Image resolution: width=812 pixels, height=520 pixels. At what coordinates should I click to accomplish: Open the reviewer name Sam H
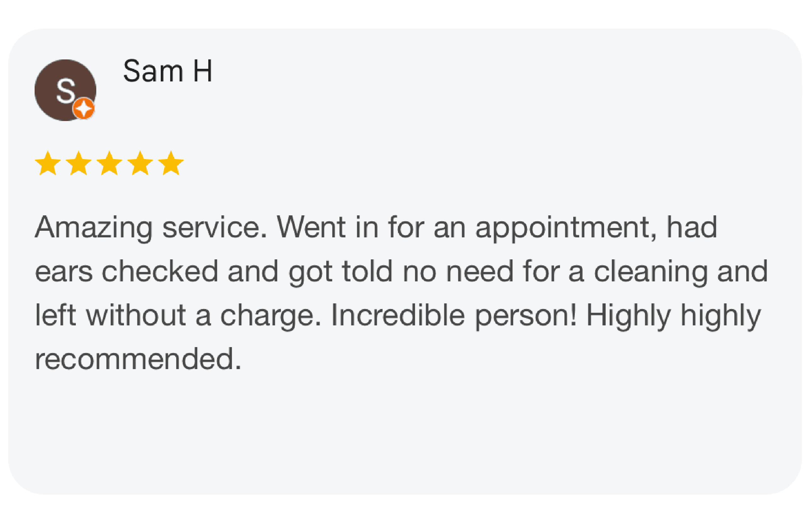pos(168,71)
